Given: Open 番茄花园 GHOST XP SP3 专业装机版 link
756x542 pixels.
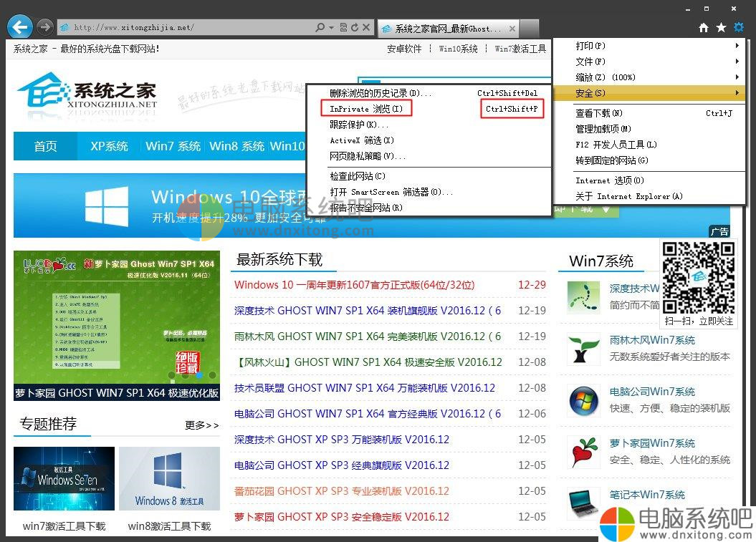Looking at the screenshot, I should [x=341, y=491].
